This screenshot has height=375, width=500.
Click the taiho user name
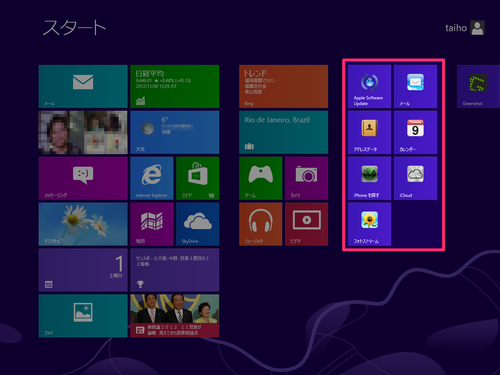(456, 28)
